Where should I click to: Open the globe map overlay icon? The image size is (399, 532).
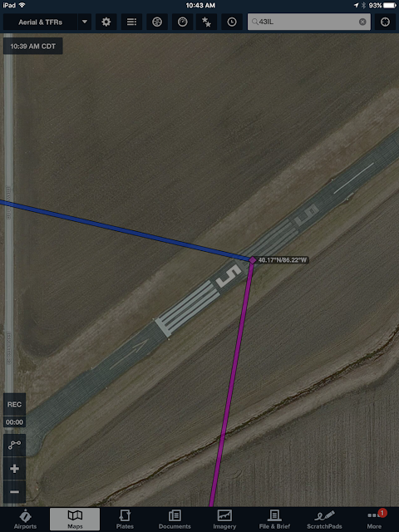(x=157, y=22)
